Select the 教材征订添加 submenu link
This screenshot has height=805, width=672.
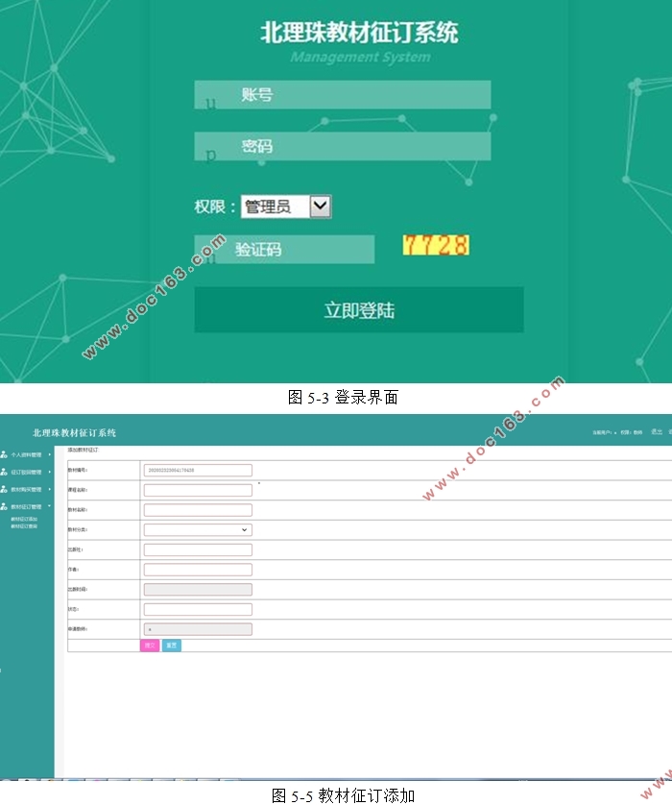[x=24, y=519]
